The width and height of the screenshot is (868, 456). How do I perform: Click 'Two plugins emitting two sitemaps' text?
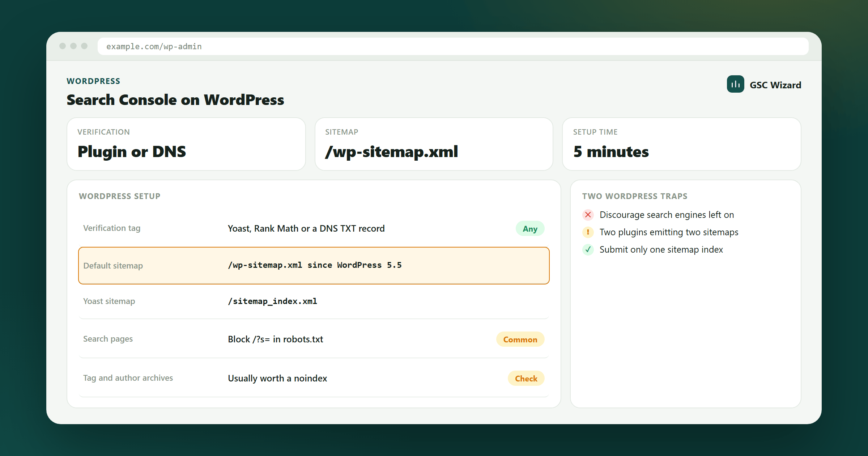(x=669, y=232)
